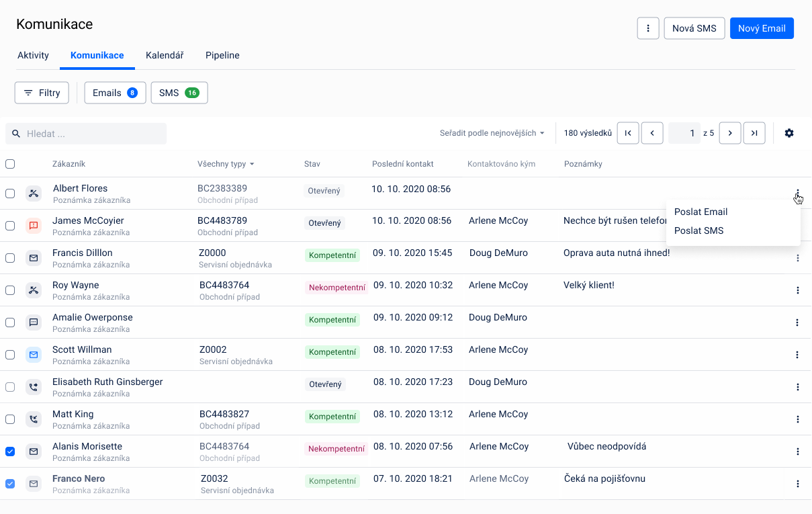Expand the Všechny typy column filter
This screenshot has width=812, height=514.
(x=226, y=164)
